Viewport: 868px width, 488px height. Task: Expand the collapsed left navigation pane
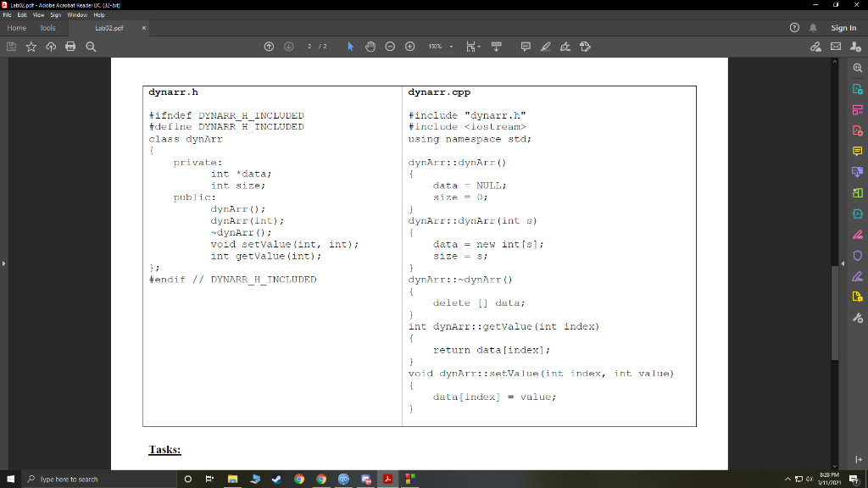pyautogui.click(x=4, y=263)
